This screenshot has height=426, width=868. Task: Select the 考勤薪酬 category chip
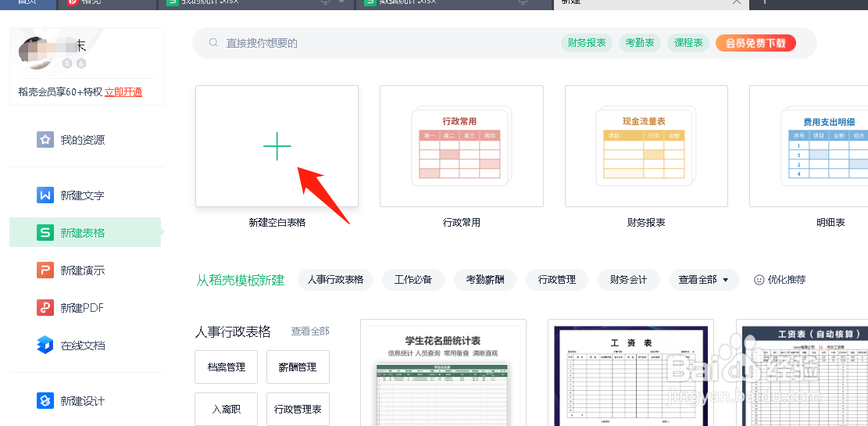[485, 280]
